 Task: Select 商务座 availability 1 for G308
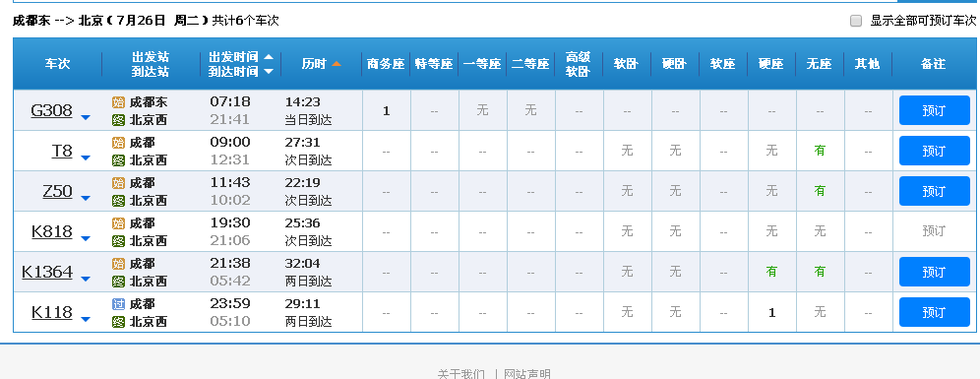tap(387, 110)
